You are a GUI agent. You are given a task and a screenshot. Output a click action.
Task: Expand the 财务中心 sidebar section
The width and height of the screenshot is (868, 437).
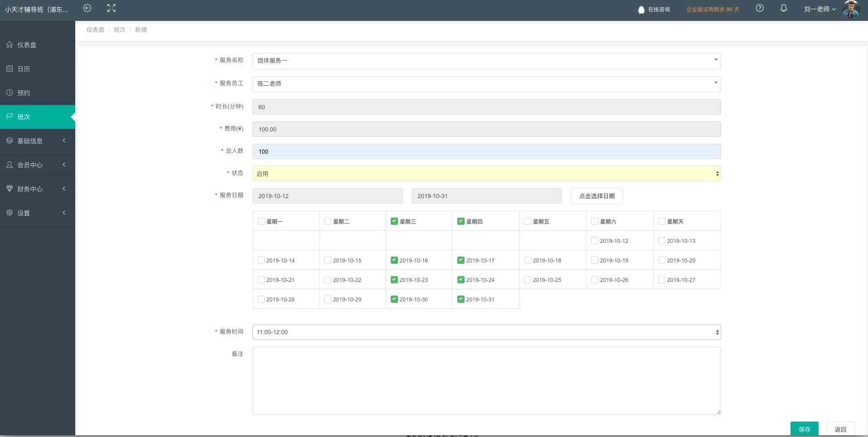[37, 189]
